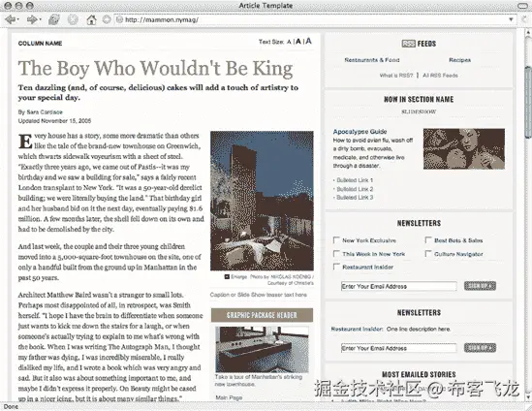Click the toolbar toggle pill in title bar
Image resolution: width=532 pixels, height=411 pixels.
point(524,6)
